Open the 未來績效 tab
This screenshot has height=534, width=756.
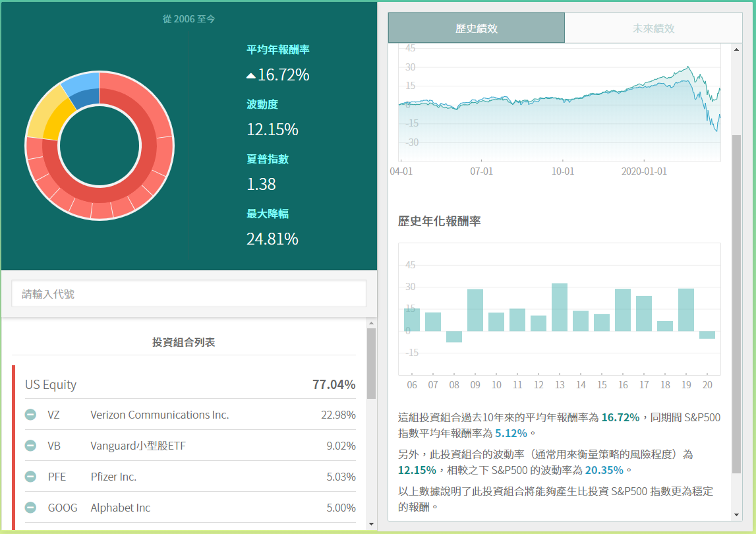tap(653, 28)
